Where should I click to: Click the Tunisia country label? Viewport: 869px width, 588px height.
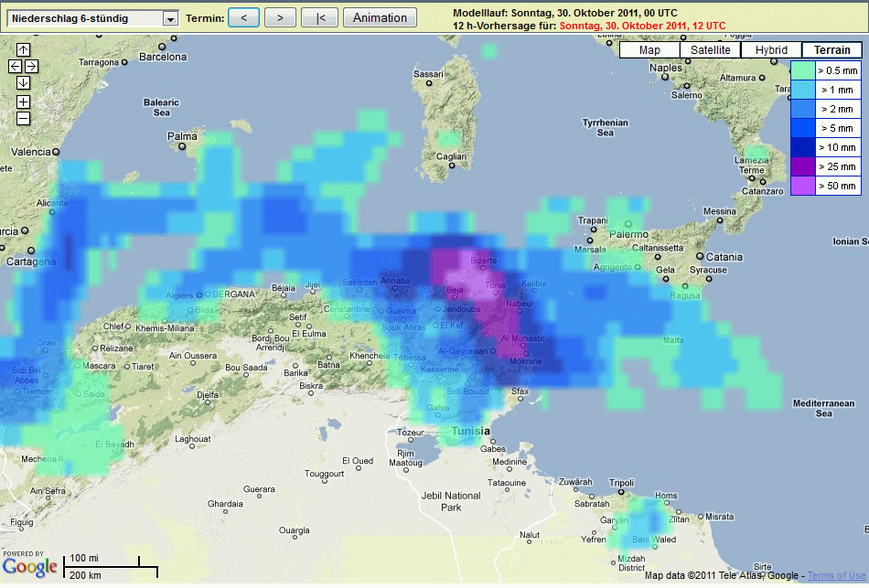pyautogui.click(x=470, y=431)
